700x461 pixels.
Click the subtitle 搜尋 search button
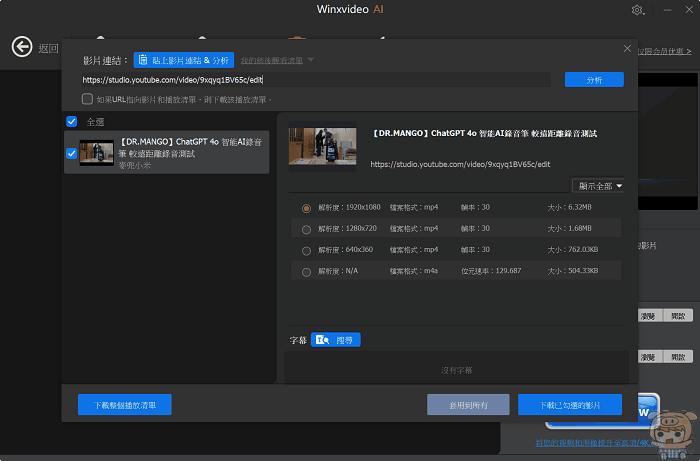pyautogui.click(x=336, y=340)
